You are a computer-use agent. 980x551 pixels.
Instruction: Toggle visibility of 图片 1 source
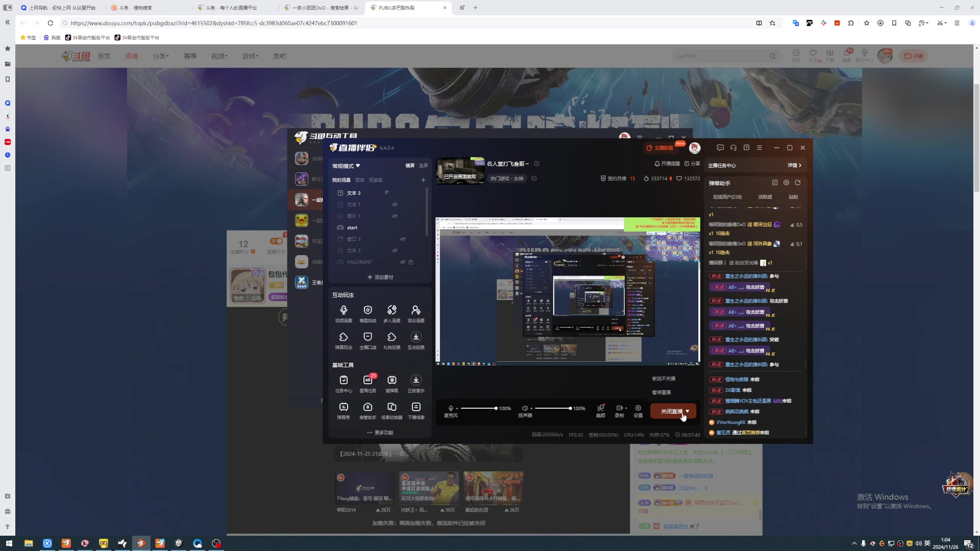tap(395, 216)
